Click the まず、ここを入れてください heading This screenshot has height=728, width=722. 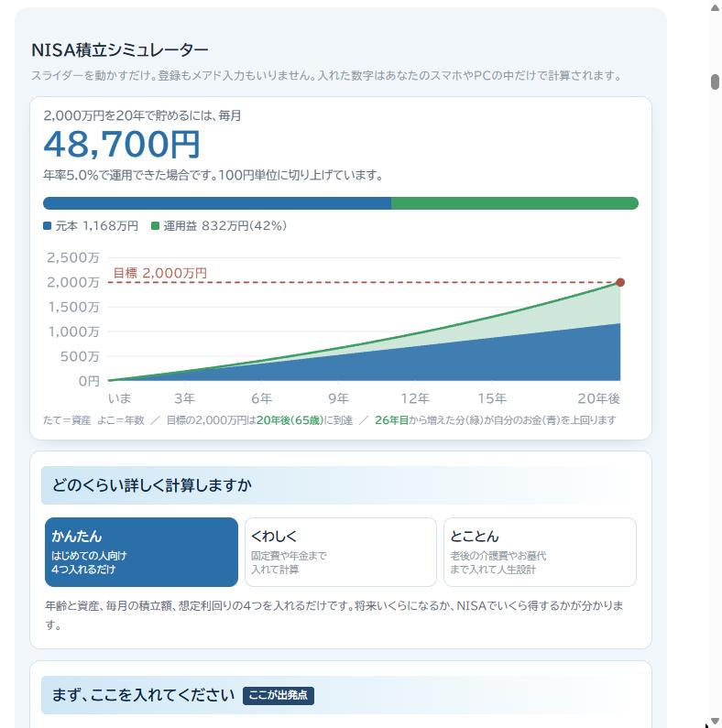pyautogui.click(x=144, y=695)
